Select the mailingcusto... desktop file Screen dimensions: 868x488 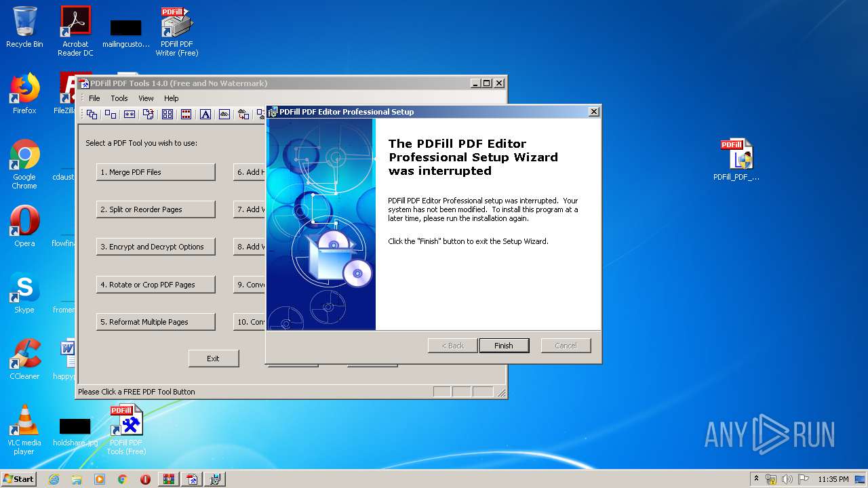click(x=126, y=33)
